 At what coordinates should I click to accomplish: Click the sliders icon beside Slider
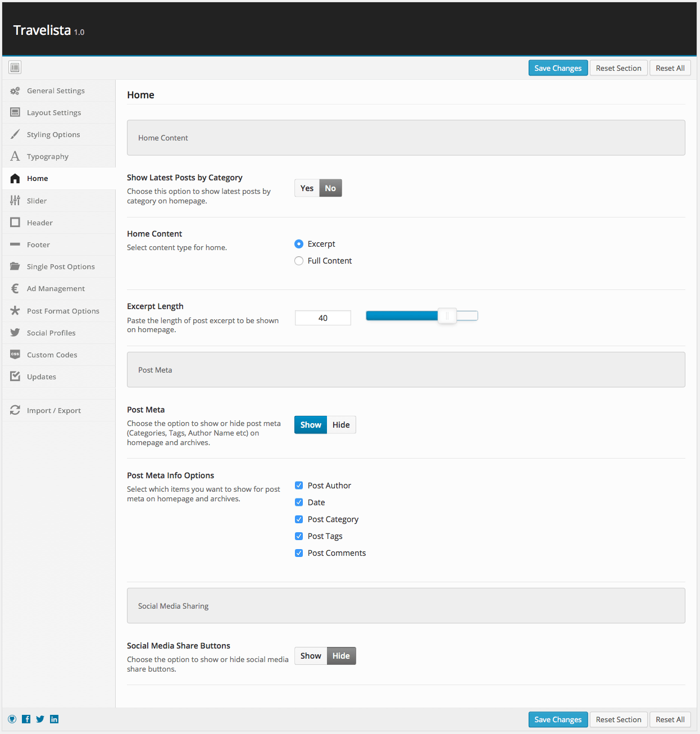click(15, 200)
